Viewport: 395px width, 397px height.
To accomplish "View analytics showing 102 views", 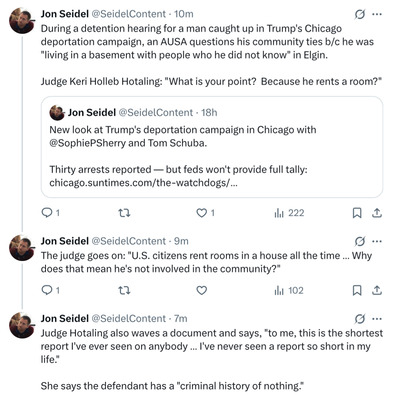I will tap(289, 290).
